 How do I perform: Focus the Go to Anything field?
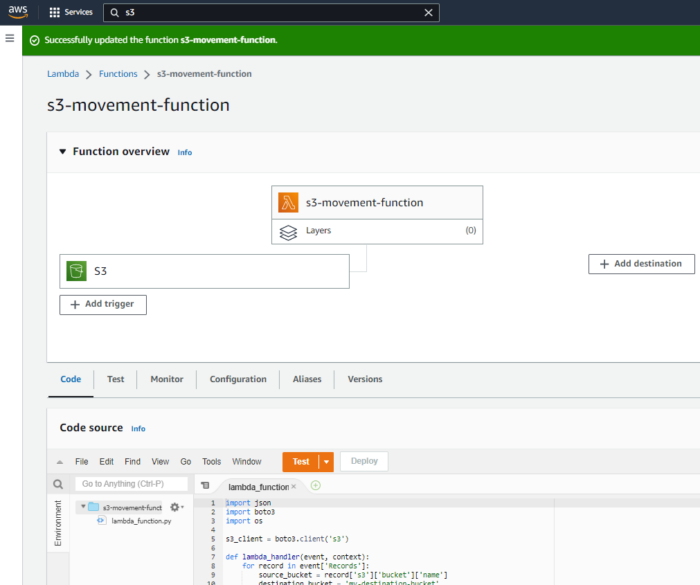tap(131, 484)
